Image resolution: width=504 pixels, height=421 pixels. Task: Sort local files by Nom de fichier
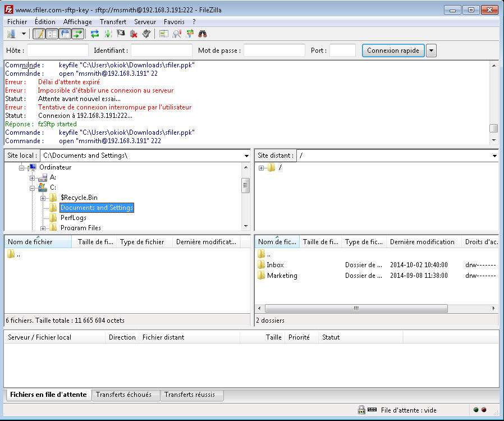click(38, 242)
